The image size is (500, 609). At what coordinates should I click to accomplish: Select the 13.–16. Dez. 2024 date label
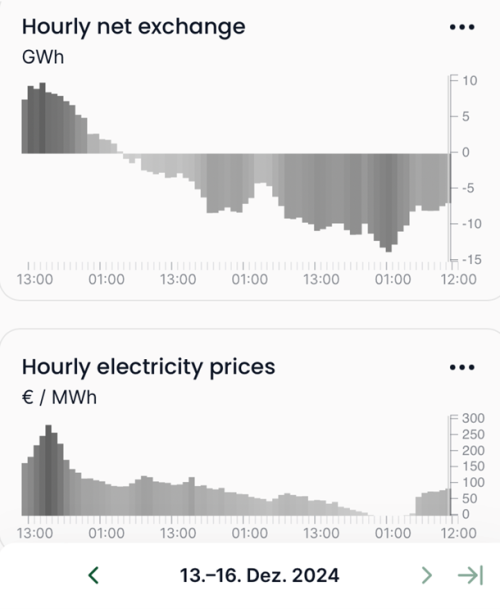pyautogui.click(x=259, y=575)
